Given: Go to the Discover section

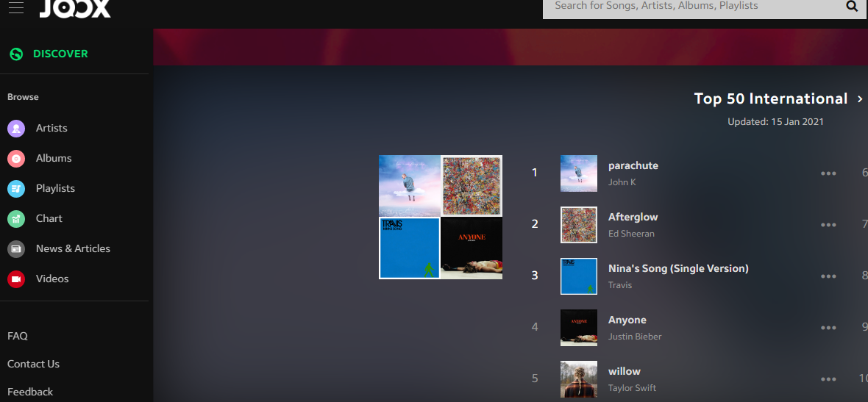Looking at the screenshot, I should 60,54.
